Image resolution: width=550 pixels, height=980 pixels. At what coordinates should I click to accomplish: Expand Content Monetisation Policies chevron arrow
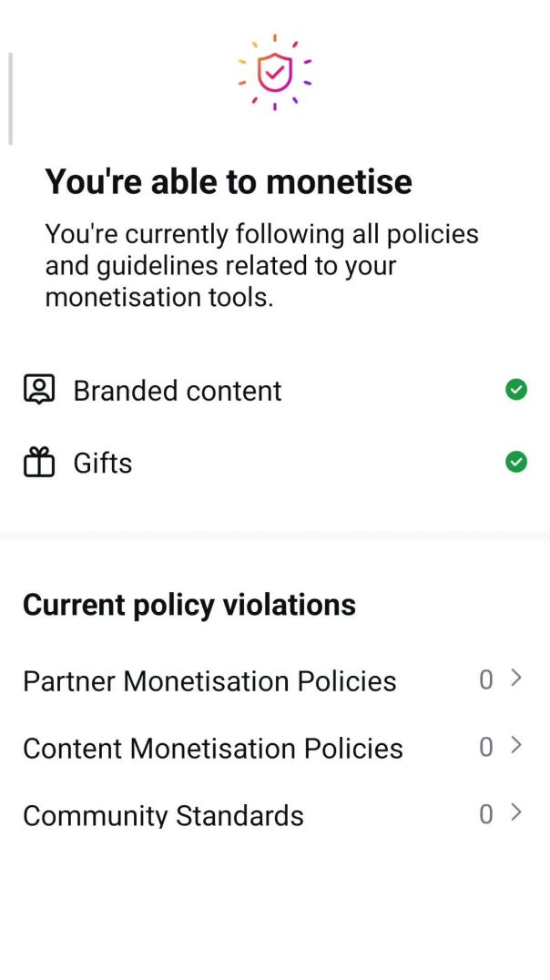point(516,745)
